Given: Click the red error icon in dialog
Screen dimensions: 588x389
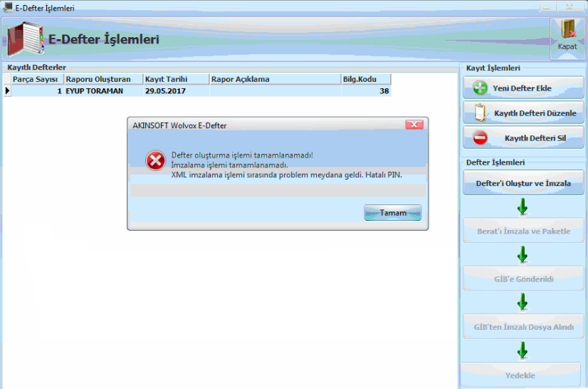Looking at the screenshot, I should click(156, 161).
